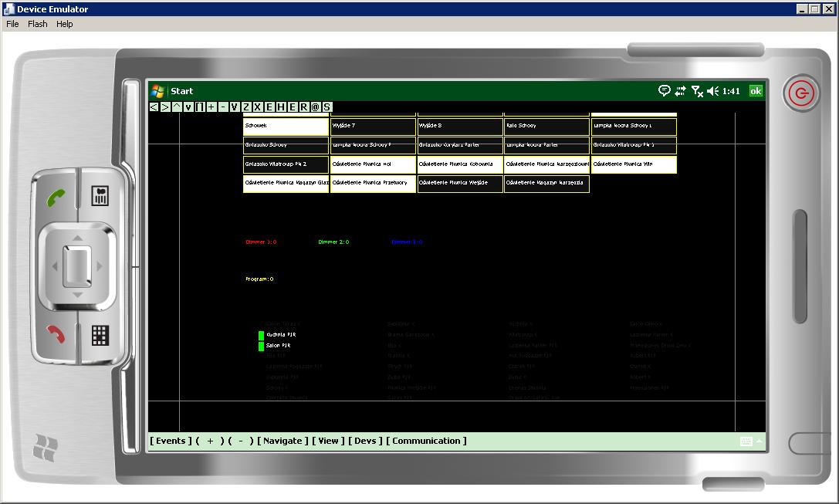Click the '+' button in the top toolbar
Viewport: 839px width, 504px height.
[211, 107]
